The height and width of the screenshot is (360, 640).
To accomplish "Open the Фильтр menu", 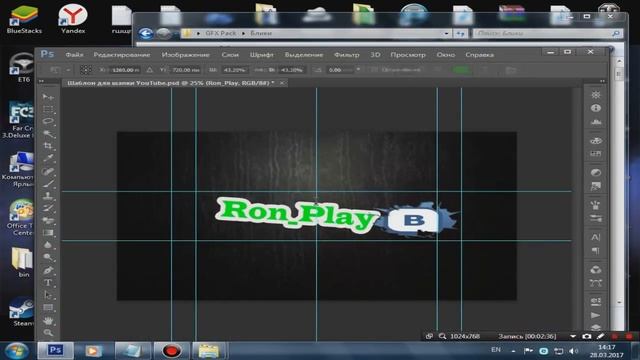I will coord(347,55).
